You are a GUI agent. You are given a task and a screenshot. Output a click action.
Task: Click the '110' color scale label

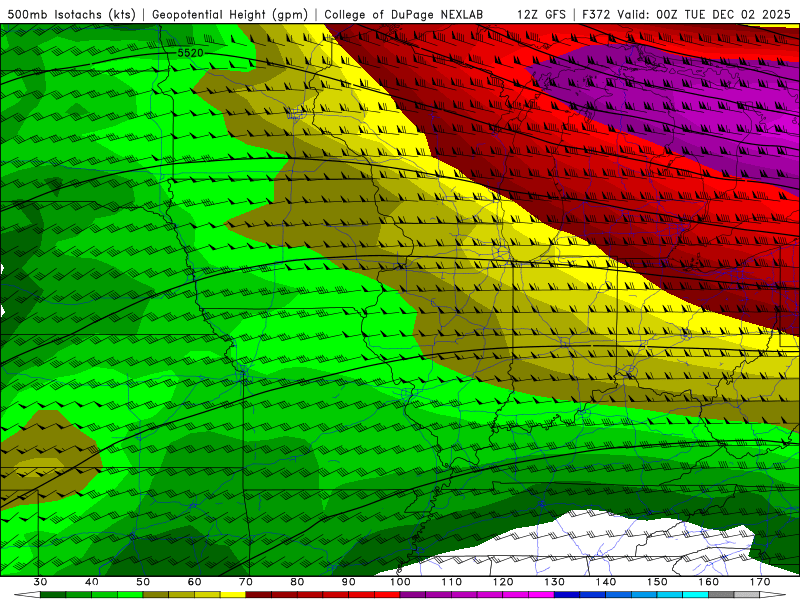click(452, 582)
